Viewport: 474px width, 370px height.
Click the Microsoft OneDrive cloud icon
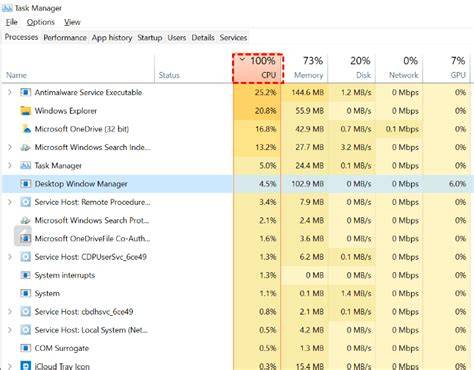26,129
